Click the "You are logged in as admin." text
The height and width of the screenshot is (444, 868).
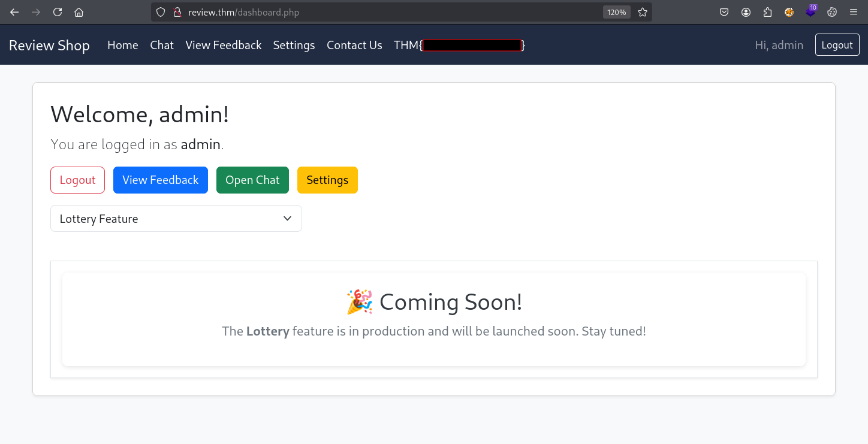tap(137, 144)
